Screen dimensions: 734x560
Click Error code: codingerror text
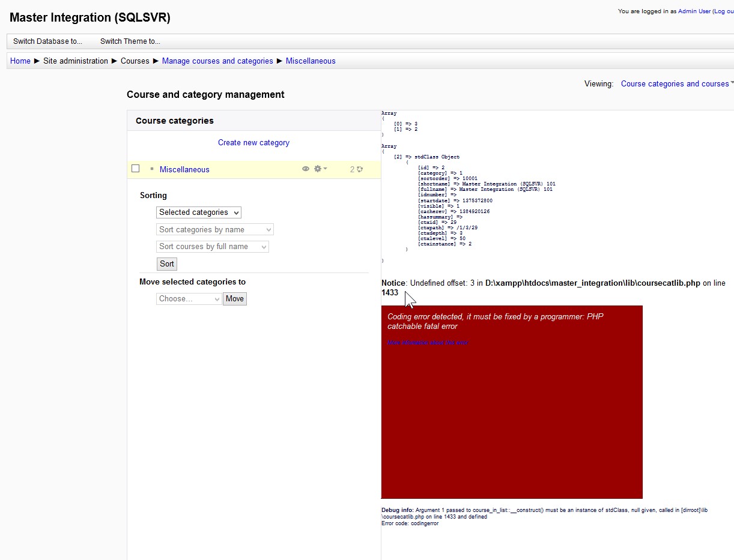point(410,523)
